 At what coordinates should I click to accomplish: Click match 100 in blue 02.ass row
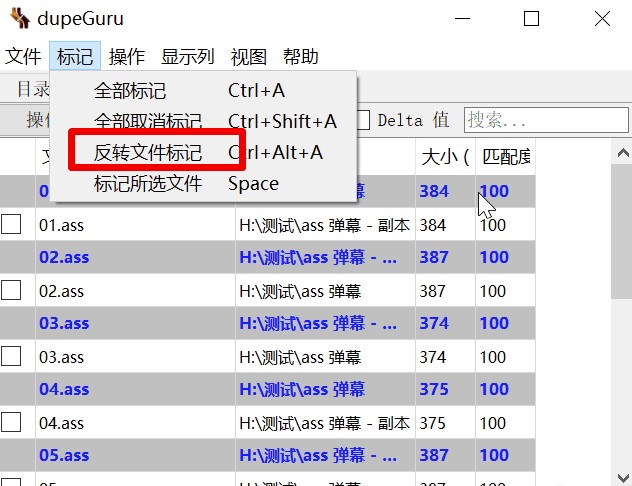click(494, 258)
